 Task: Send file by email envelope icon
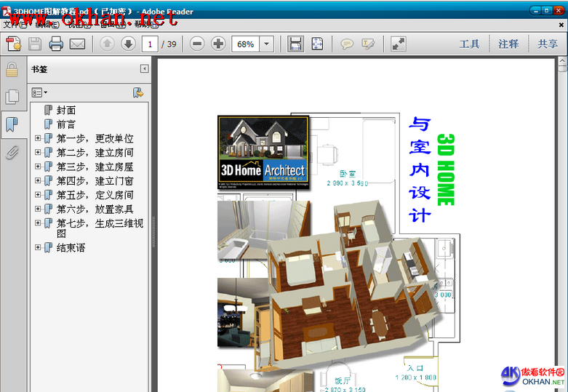pyautogui.click(x=77, y=44)
